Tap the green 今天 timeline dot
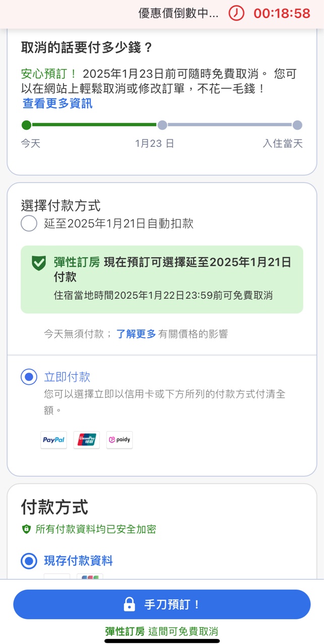324x644 pixels. 27,125
